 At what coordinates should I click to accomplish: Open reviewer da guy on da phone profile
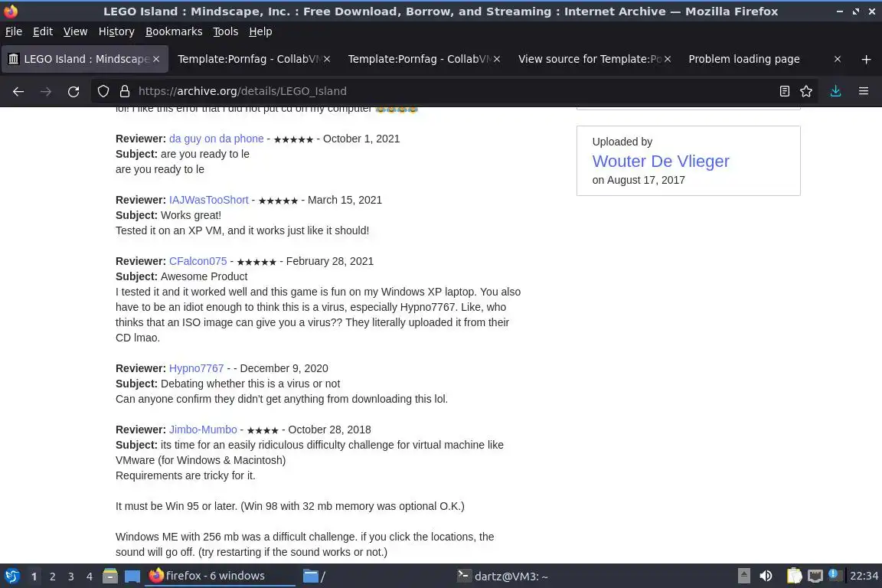pos(216,139)
